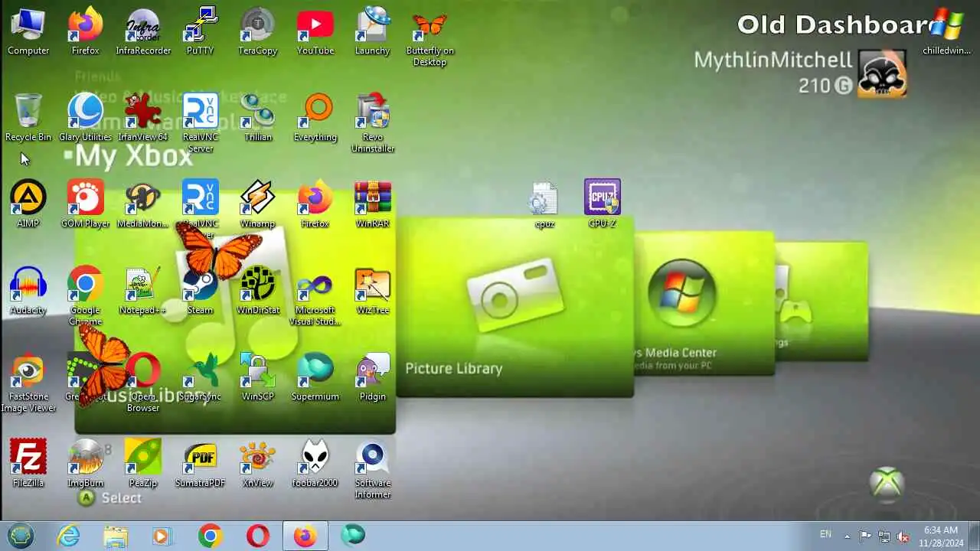
Task: Launch the Launchy shortcut
Action: (372, 32)
